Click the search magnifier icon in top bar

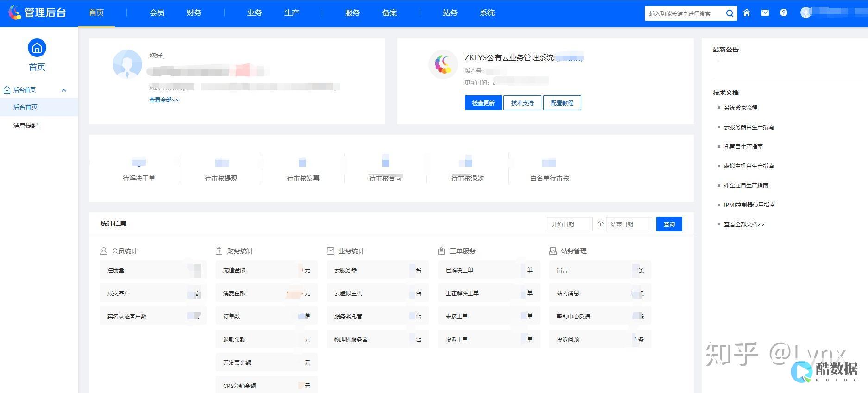pos(730,13)
